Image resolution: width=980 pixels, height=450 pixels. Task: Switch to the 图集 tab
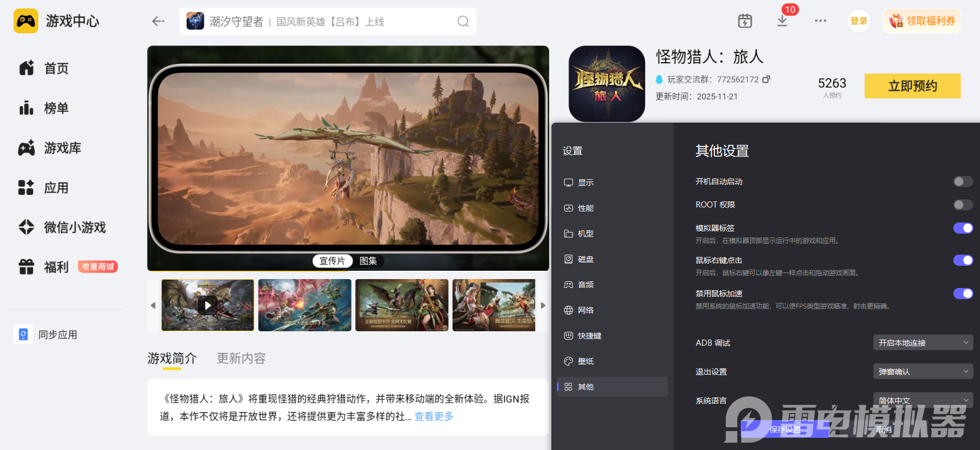tap(368, 261)
